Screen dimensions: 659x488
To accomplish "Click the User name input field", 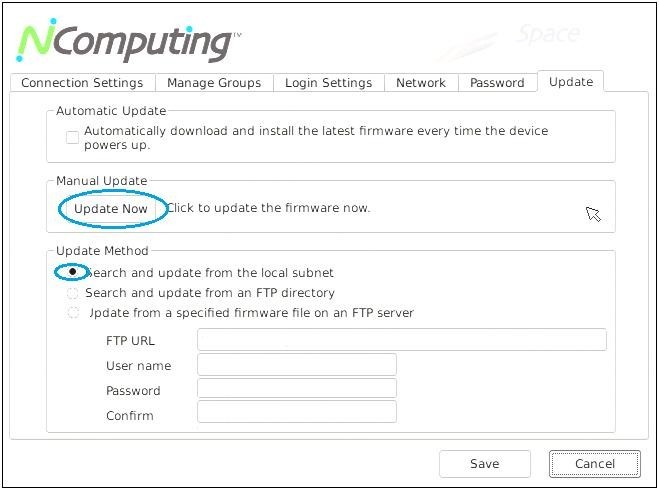I will 297,365.
